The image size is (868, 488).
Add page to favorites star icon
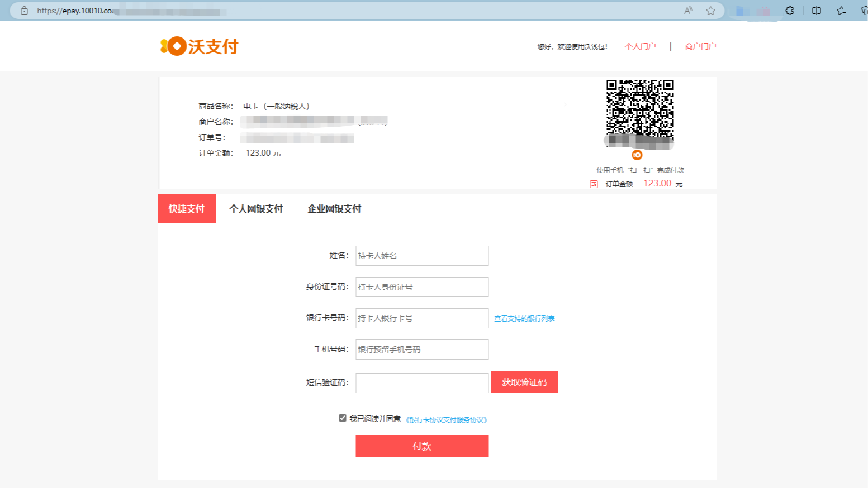point(710,11)
